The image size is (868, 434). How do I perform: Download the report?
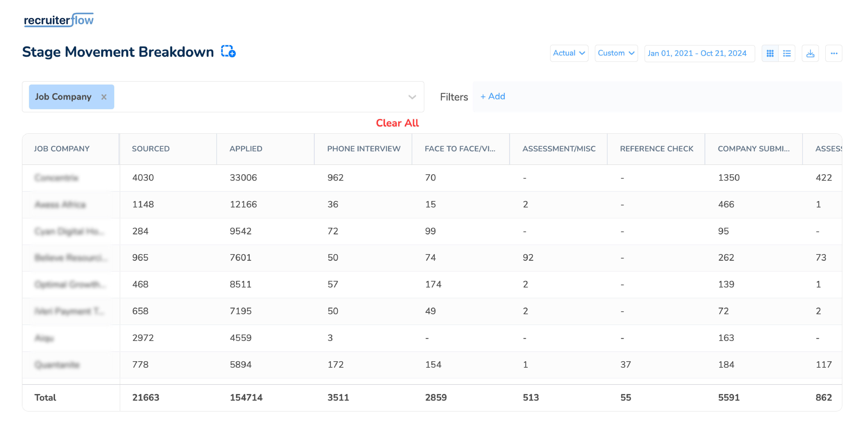[810, 53]
